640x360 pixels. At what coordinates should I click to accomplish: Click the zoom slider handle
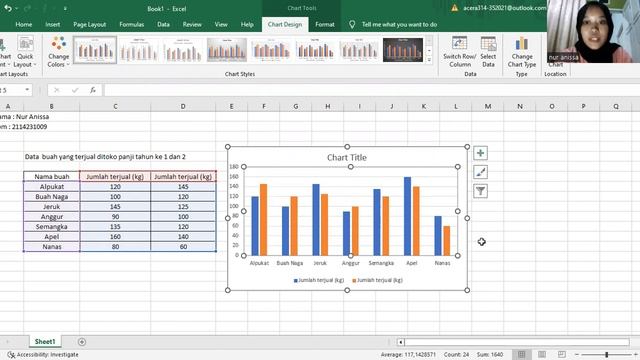(x=607, y=355)
